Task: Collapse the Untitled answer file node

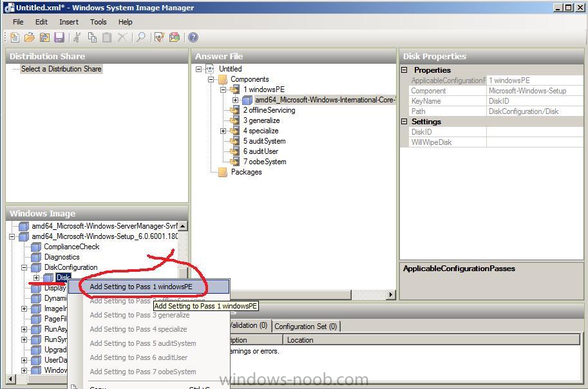Action: (x=199, y=69)
